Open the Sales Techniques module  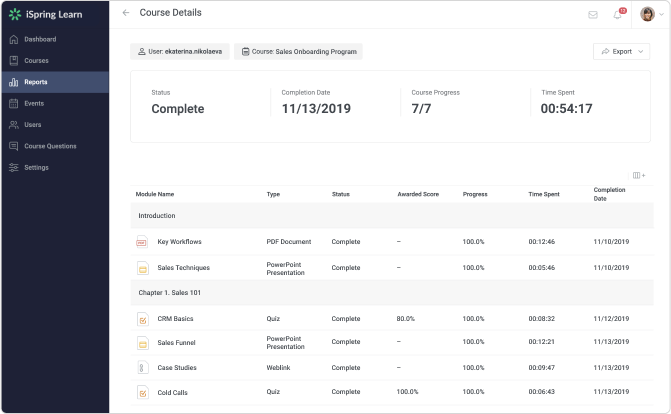184,268
